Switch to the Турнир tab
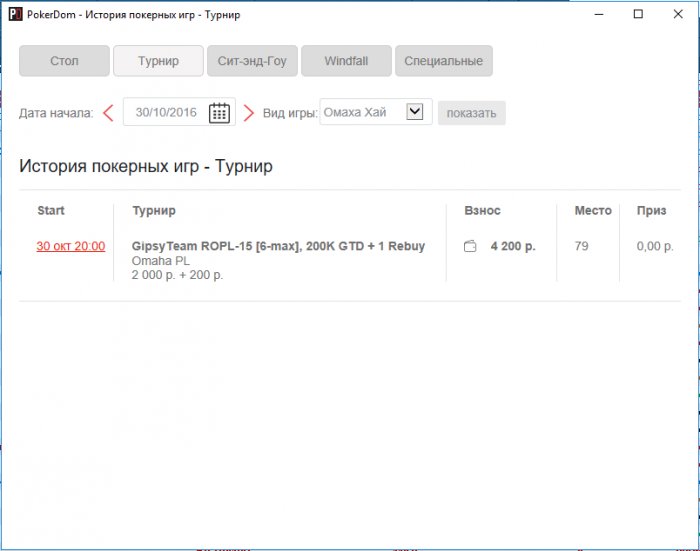This screenshot has height=551, width=700. pos(158,61)
